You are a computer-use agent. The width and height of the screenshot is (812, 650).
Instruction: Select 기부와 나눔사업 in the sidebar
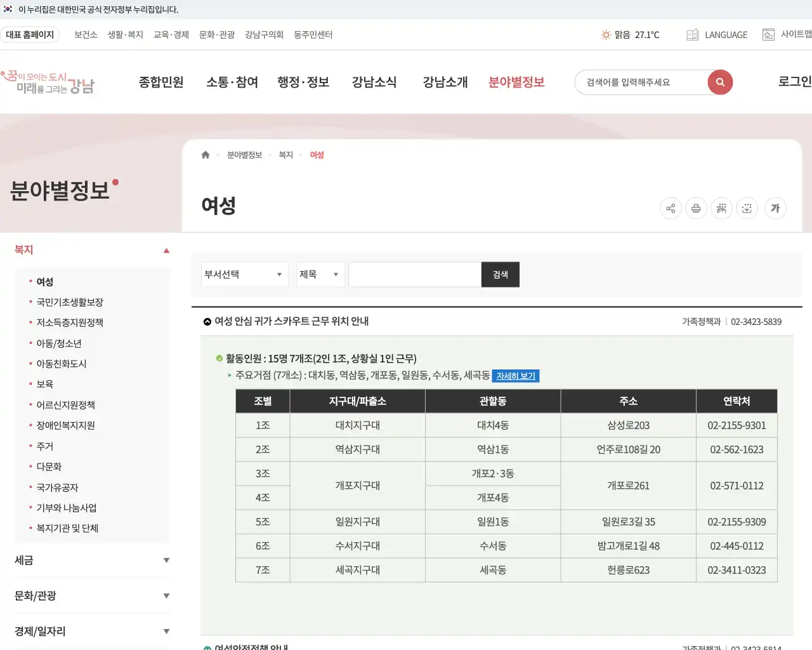click(x=67, y=508)
